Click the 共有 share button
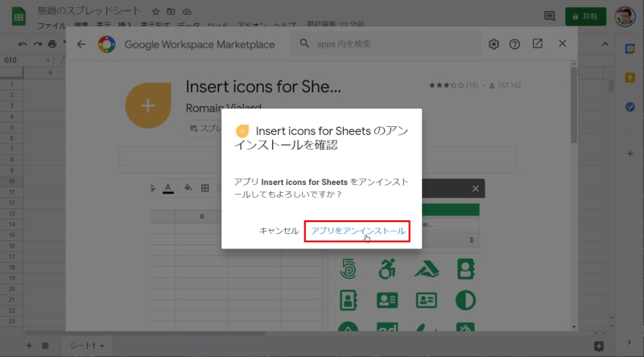The width and height of the screenshot is (644, 357). coord(585,16)
